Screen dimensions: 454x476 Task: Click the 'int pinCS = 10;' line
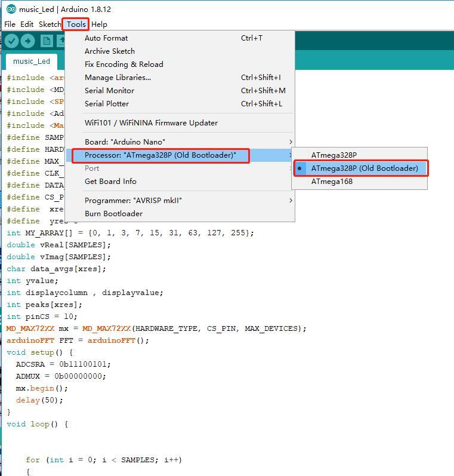pos(42,317)
